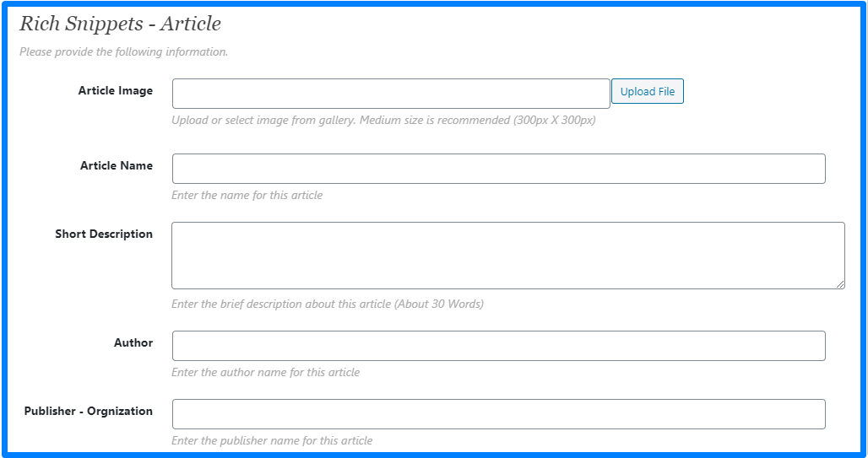Select the Author input field
The image size is (868, 458).
(498, 346)
